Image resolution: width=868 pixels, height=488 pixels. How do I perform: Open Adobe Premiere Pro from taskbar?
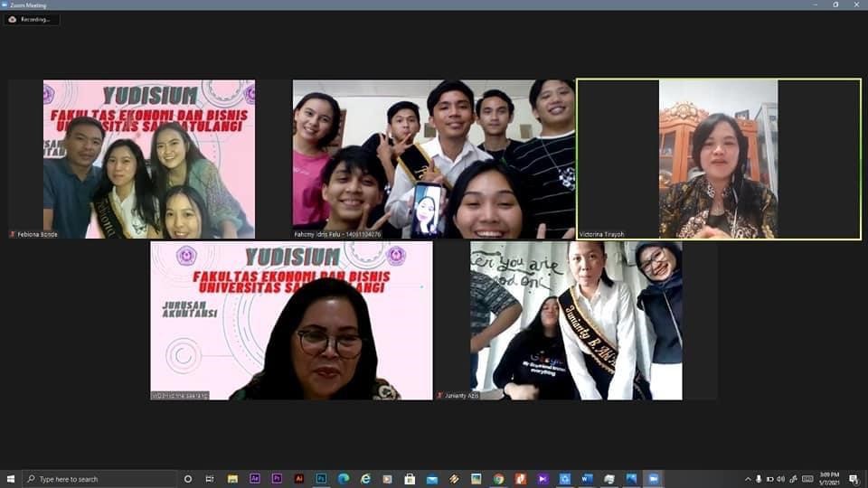click(x=277, y=478)
